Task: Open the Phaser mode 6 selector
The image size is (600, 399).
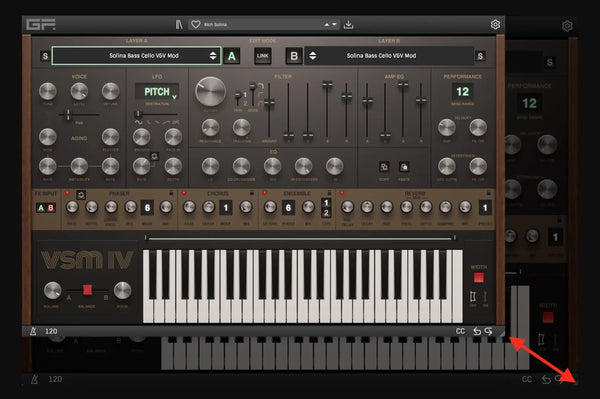Action: (x=147, y=208)
